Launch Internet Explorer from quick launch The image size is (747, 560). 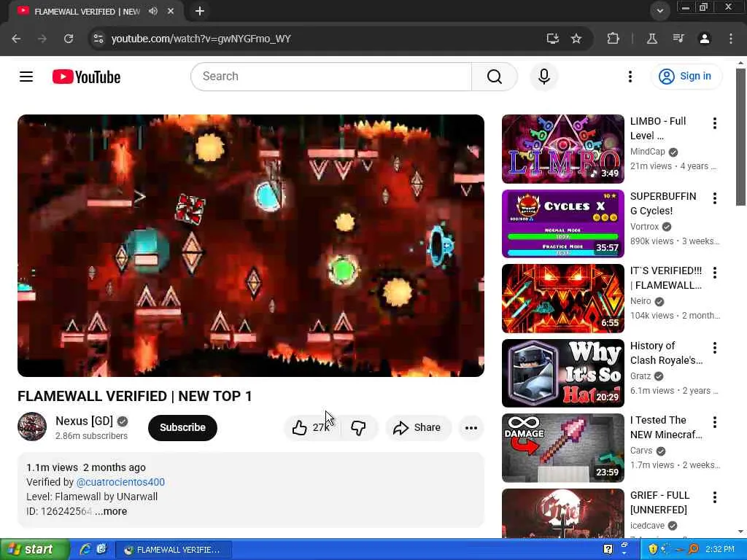click(85, 549)
